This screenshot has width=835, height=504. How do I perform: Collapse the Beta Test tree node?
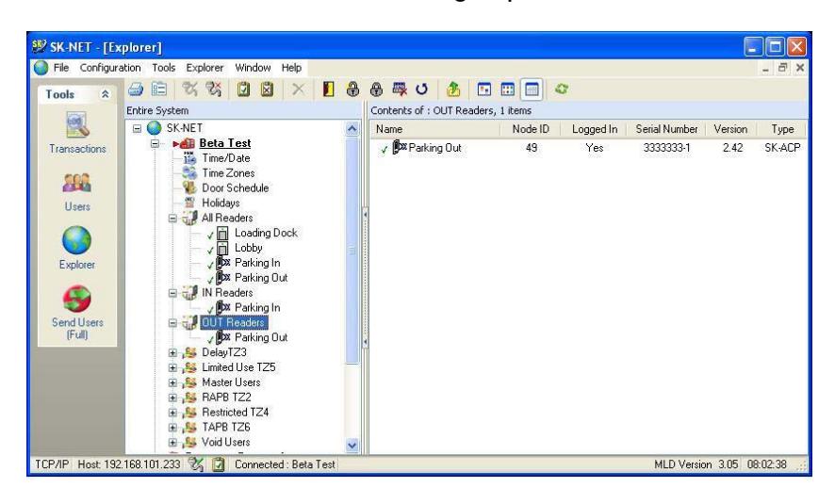(x=155, y=143)
